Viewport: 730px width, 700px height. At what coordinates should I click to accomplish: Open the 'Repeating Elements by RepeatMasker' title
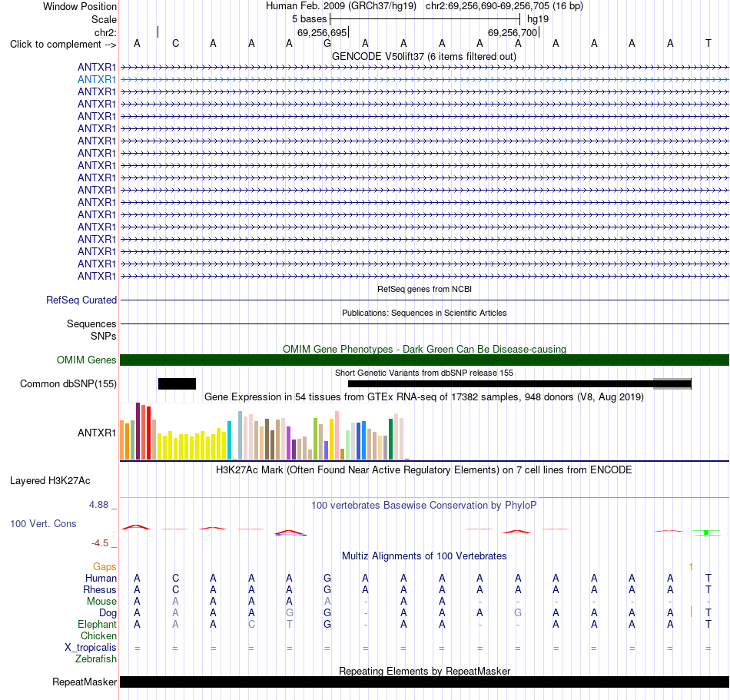(x=424, y=671)
